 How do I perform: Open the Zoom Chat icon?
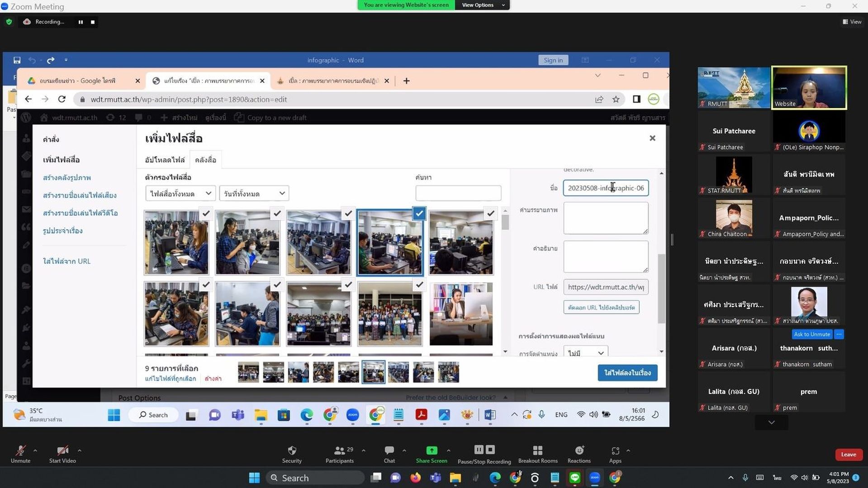[389, 450]
